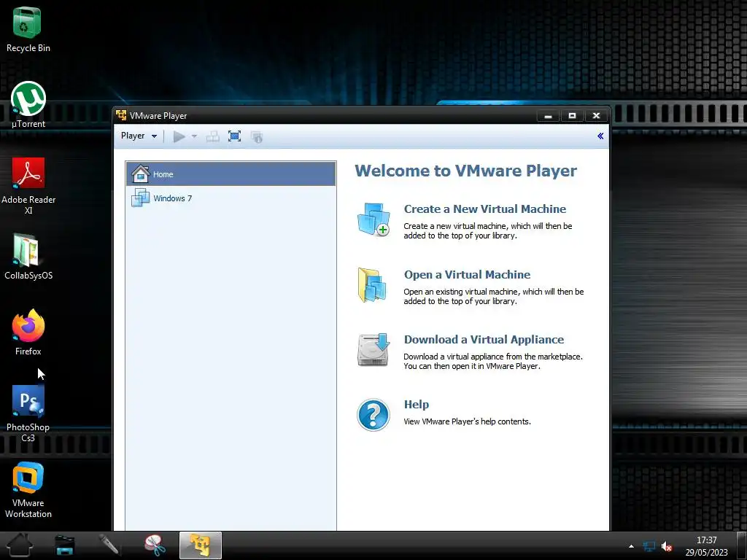Click the text 'Create a new virtual machine, which will then be'
Screen dimensions: 747x560
[x=488, y=226]
